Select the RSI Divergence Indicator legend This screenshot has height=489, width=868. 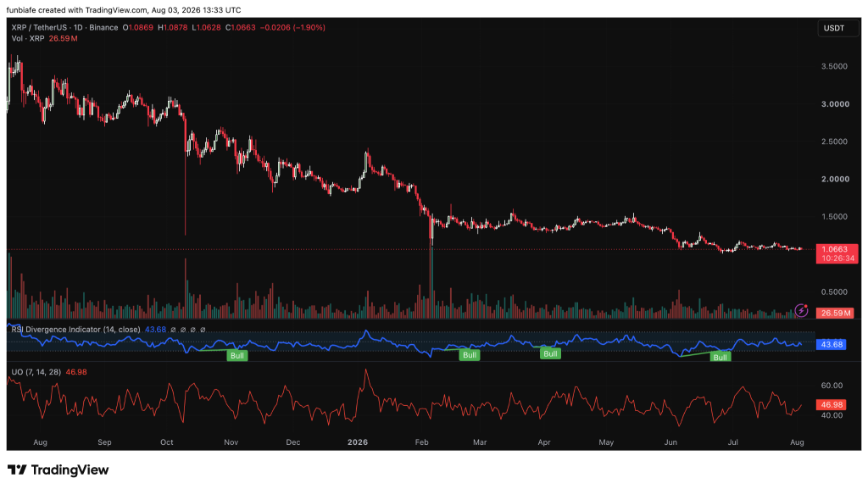tap(75, 329)
